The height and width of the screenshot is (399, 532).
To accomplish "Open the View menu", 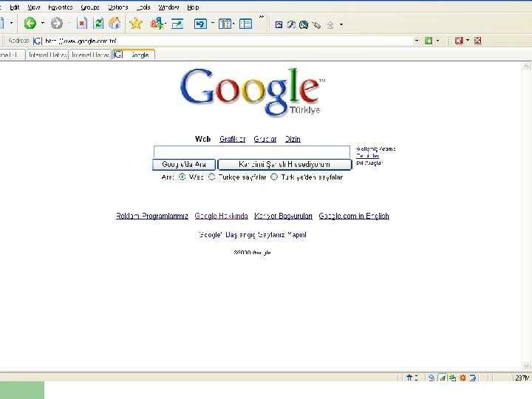I will (x=33, y=7).
